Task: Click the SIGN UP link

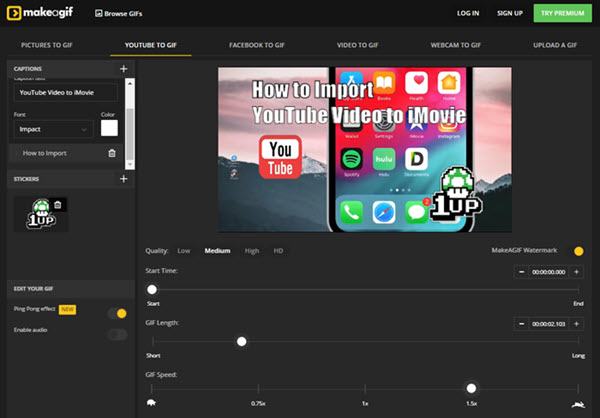Action: (510, 13)
